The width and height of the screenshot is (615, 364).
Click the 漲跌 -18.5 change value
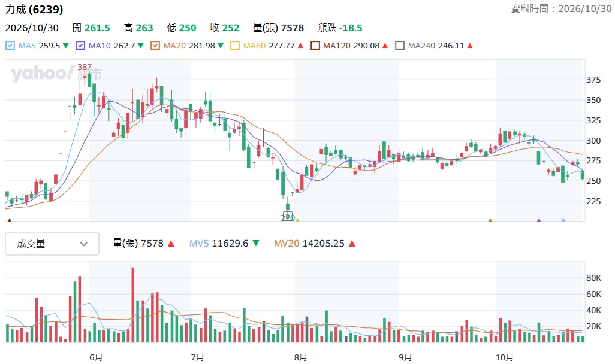(x=340, y=28)
